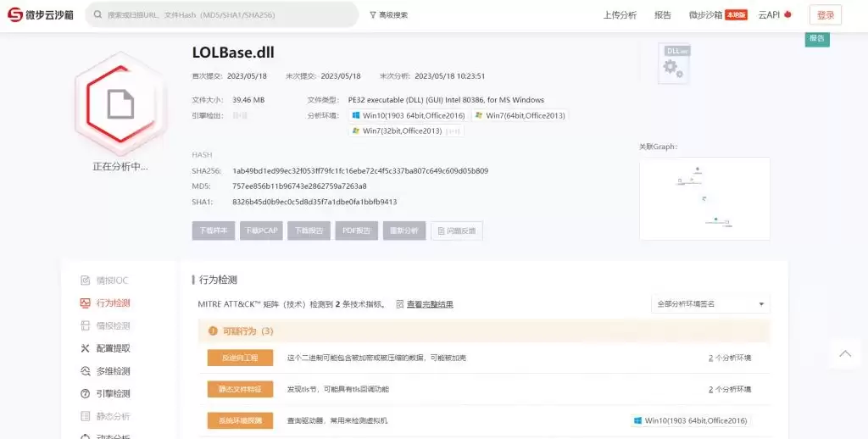Click the 问题反馈 feedback button
868x439 pixels.
[457, 231]
